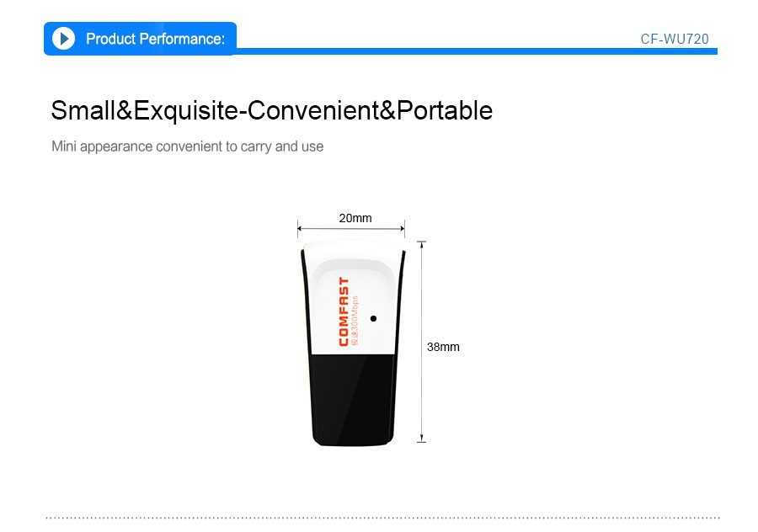Click the 20mm width label
This screenshot has height=532, width=758.
pyautogui.click(x=355, y=218)
